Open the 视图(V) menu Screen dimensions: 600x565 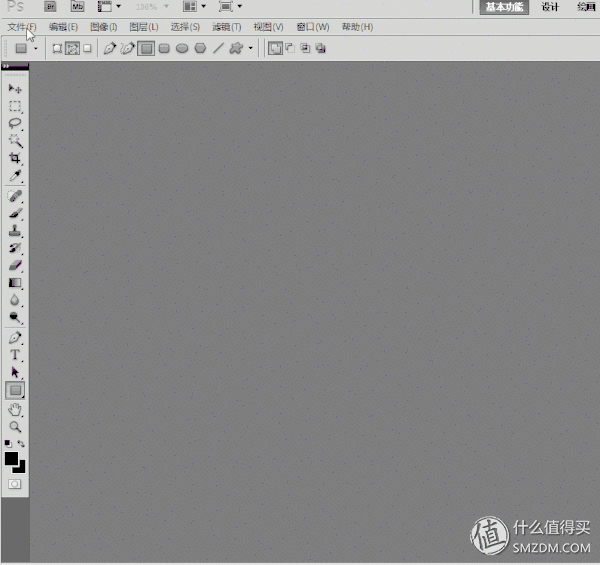[x=268, y=27]
